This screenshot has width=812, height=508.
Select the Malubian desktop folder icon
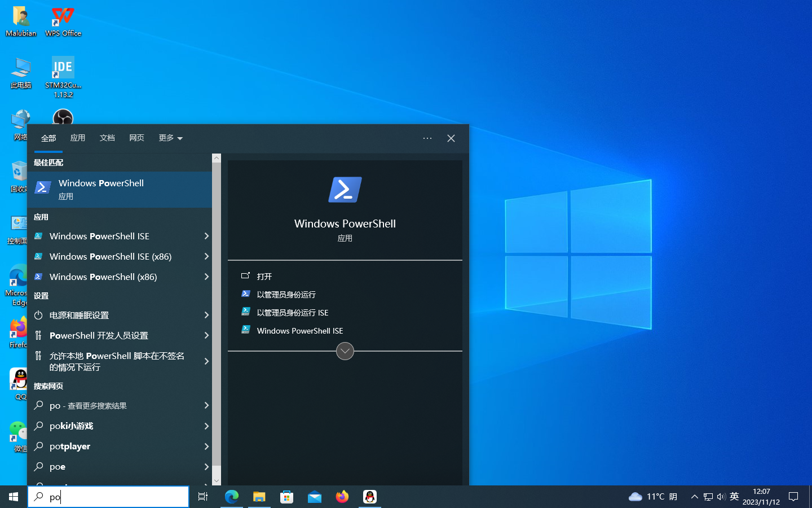click(21, 21)
